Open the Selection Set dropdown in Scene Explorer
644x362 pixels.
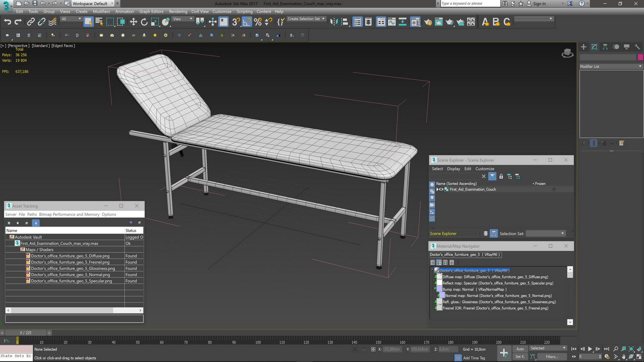coord(545,234)
